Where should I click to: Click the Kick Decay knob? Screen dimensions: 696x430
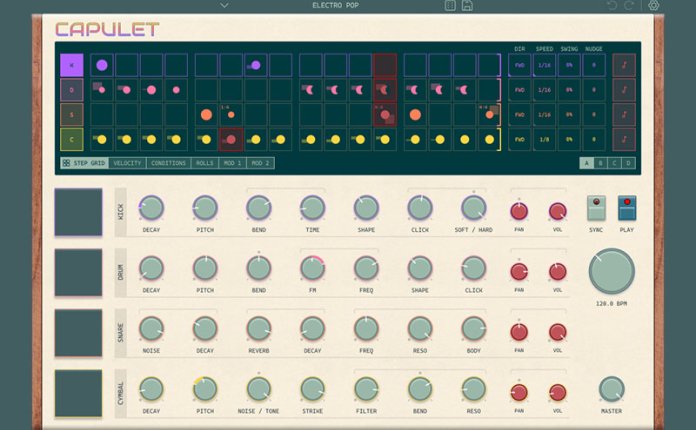pyautogui.click(x=151, y=208)
